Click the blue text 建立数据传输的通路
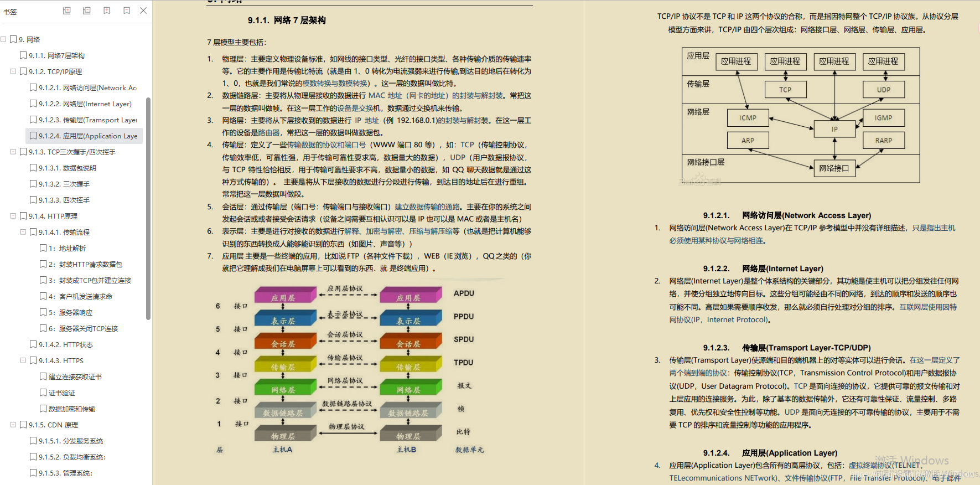Screen dimensions: 980x485 427,207
